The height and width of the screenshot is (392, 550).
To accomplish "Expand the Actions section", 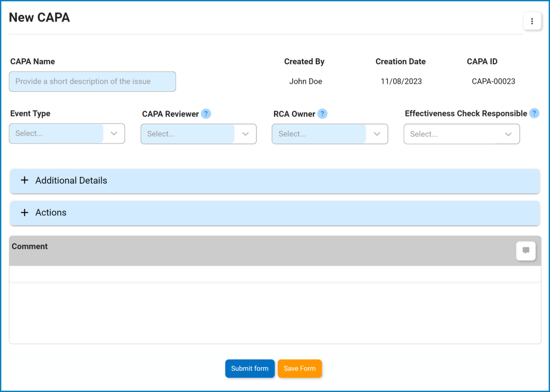I will click(275, 213).
